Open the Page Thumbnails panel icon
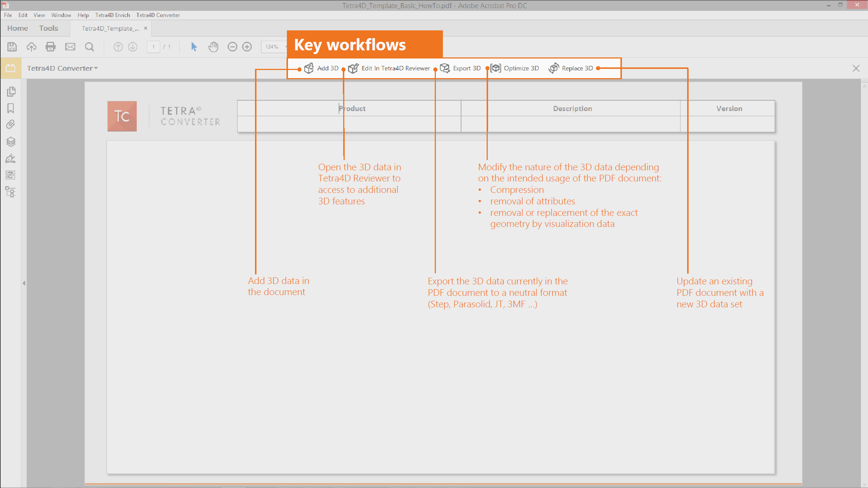This screenshot has width=868, height=488. [x=11, y=91]
